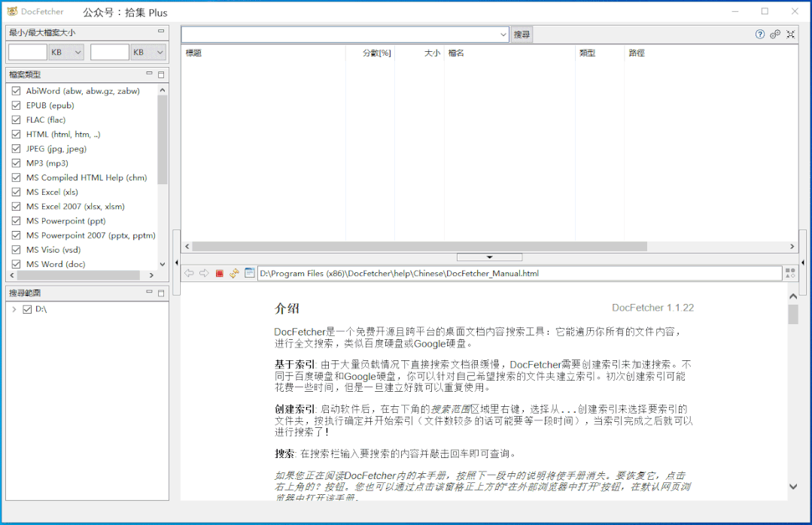Uncheck the D:\ search scope checkbox
Image resolution: width=812 pixels, height=525 pixels.
pos(28,309)
